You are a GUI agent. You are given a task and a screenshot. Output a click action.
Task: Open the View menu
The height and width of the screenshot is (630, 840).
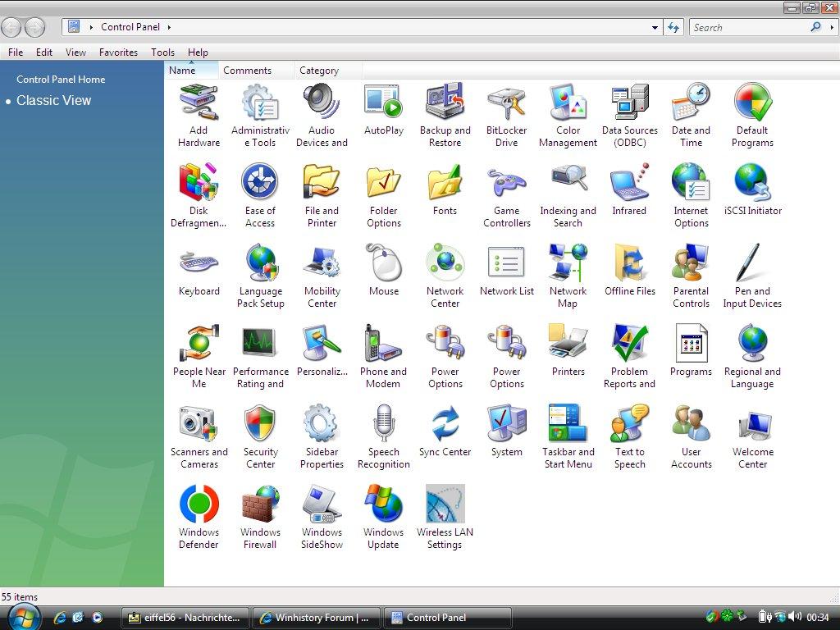(75, 52)
